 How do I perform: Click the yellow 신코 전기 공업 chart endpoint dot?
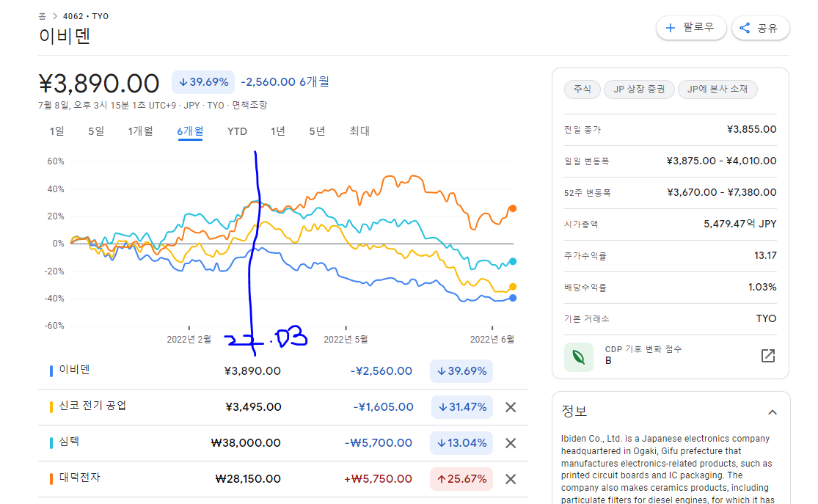513,287
